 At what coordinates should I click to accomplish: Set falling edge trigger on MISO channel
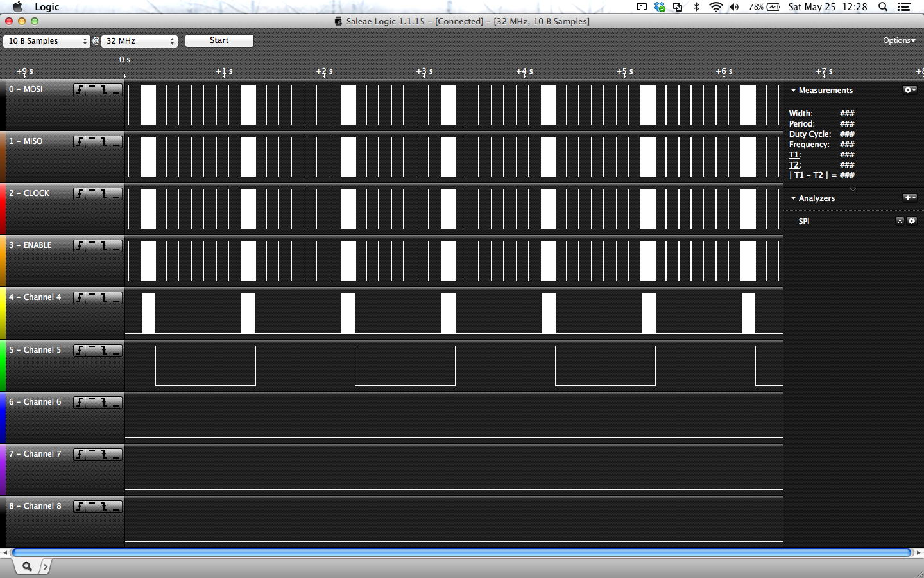(x=104, y=142)
